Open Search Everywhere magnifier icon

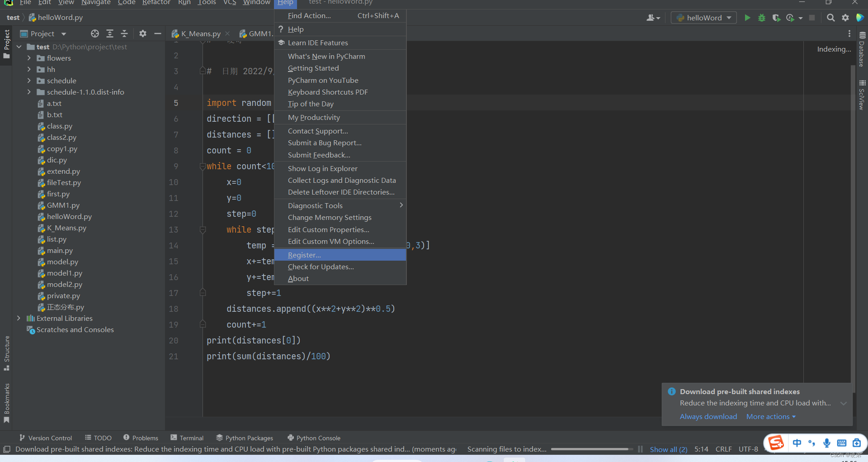coord(830,18)
